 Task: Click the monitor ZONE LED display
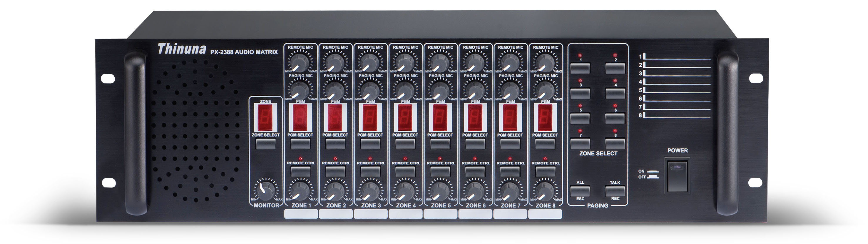pos(265,117)
